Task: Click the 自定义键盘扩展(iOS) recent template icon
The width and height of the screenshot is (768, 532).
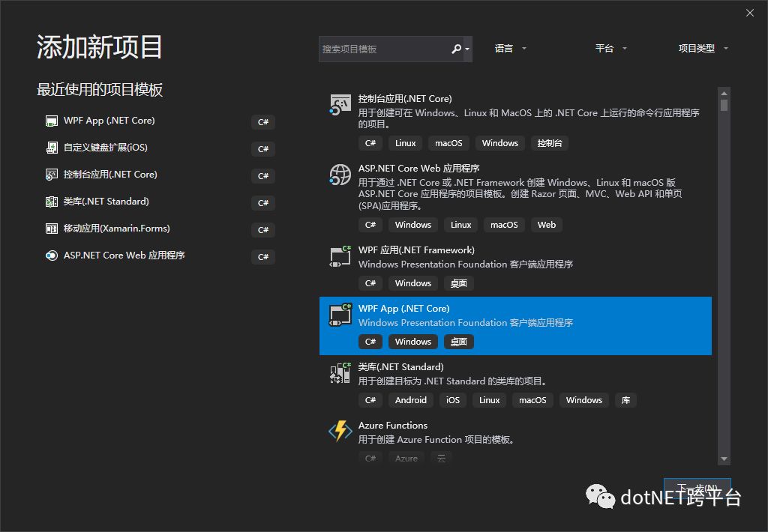Action: coord(52,148)
